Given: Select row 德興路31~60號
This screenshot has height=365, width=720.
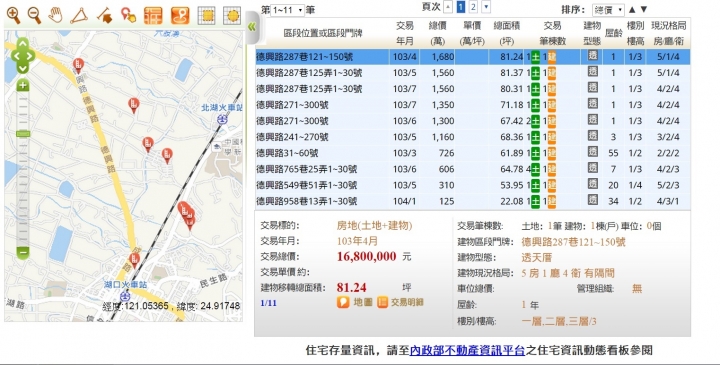Looking at the screenshot, I should pos(472,153).
